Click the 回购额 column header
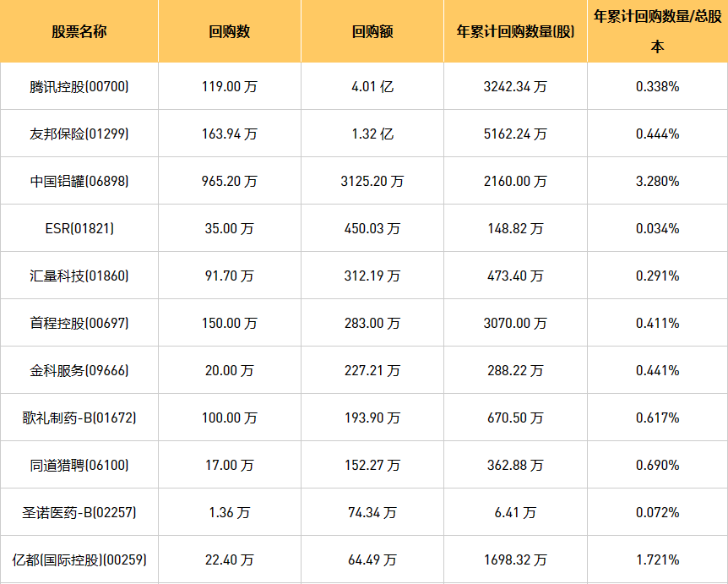 [x=372, y=32]
